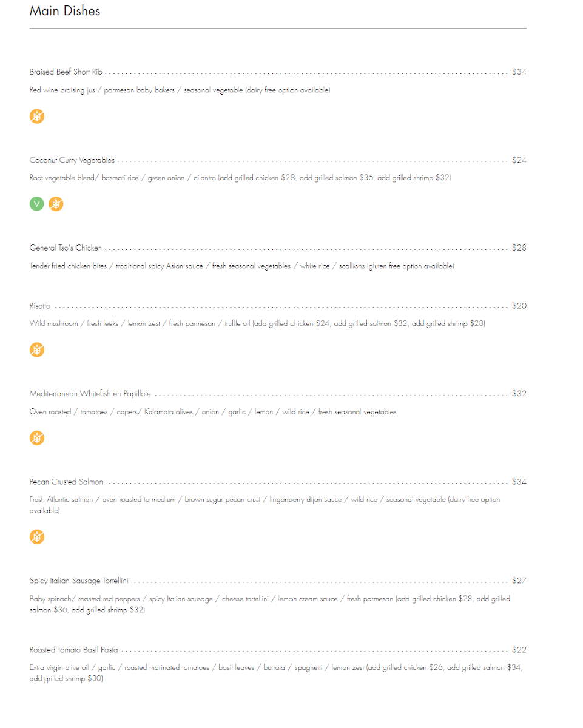Click Roasted Tomato Basil Pasta title
583x728 pixels.
pos(74,650)
